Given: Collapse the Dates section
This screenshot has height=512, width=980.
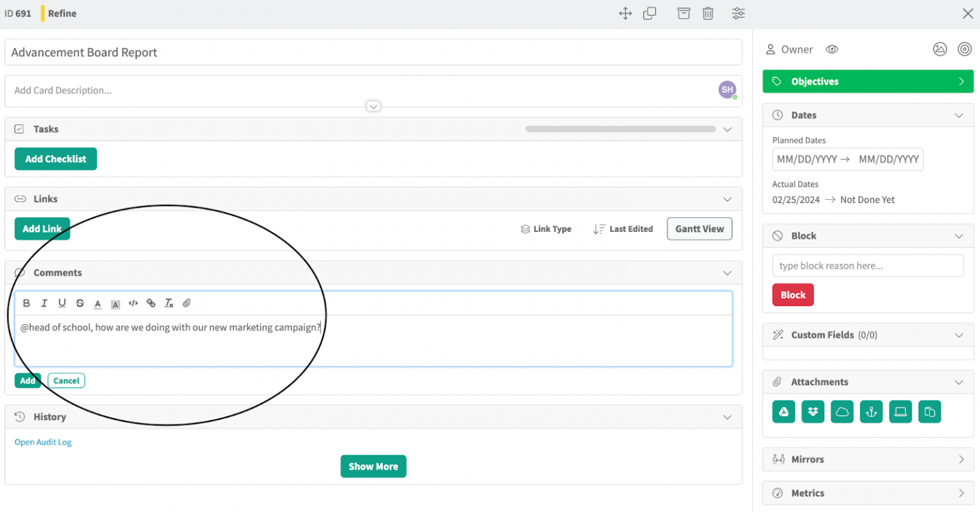Looking at the screenshot, I should coord(958,116).
